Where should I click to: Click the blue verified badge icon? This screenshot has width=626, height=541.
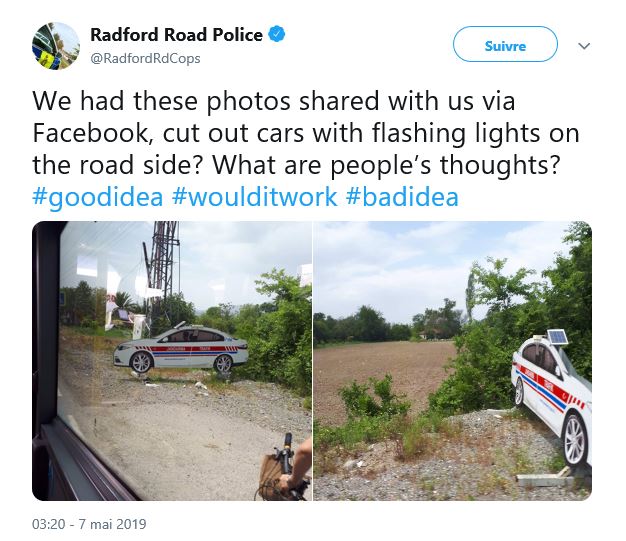click(276, 34)
